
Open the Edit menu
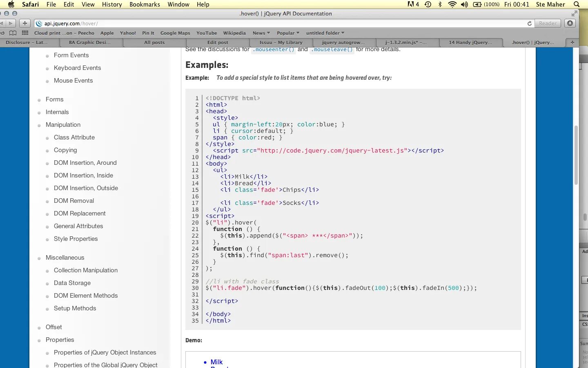coord(69,4)
